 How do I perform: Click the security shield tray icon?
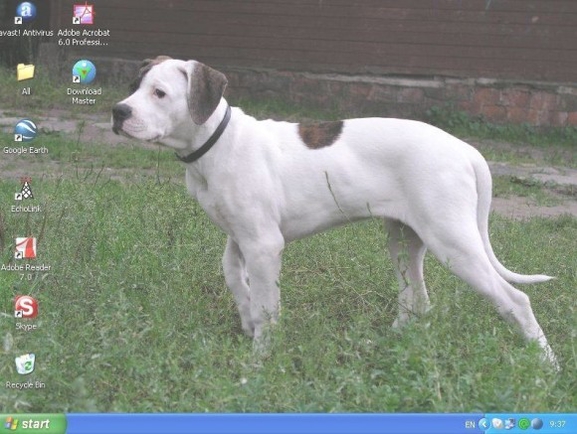pyautogui.click(x=497, y=424)
